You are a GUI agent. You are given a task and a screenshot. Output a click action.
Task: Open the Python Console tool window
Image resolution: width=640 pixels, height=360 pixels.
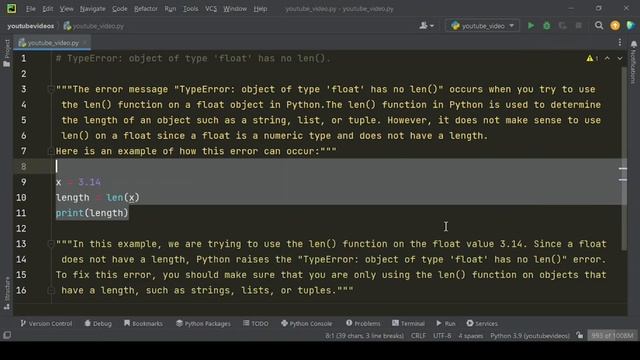coord(307,323)
